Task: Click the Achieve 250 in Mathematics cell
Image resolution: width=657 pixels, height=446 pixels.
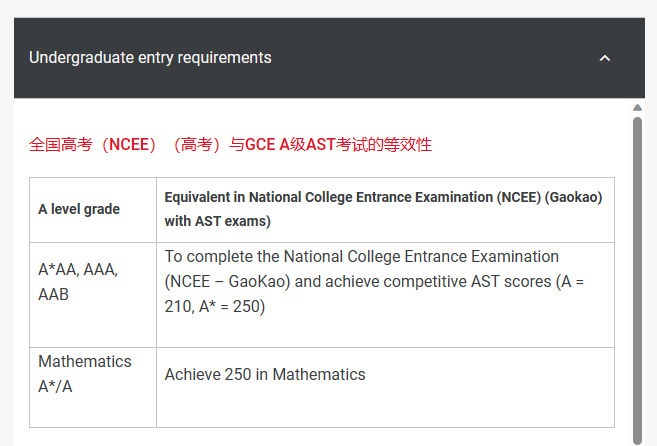Action: pos(385,387)
